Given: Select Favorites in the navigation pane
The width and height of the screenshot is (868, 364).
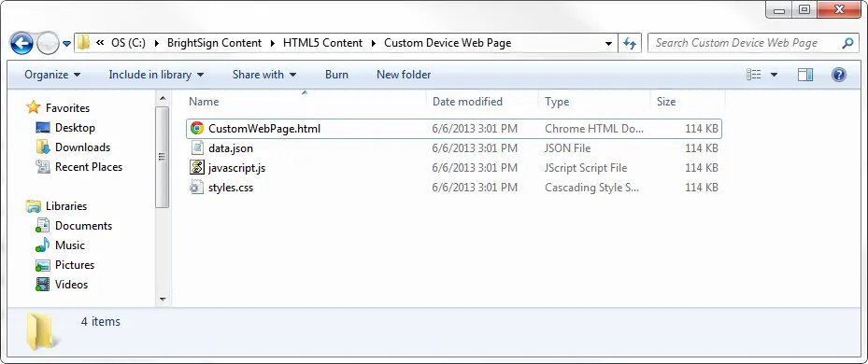Looking at the screenshot, I should [x=67, y=108].
